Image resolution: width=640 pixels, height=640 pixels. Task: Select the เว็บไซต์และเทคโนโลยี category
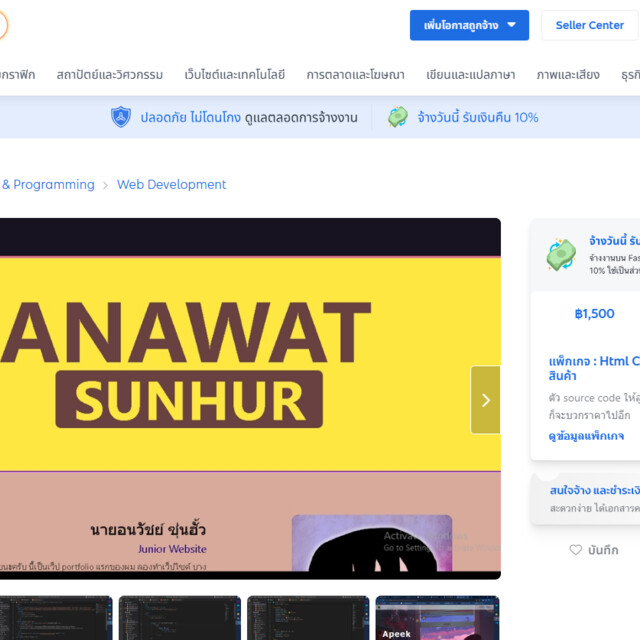[235, 74]
